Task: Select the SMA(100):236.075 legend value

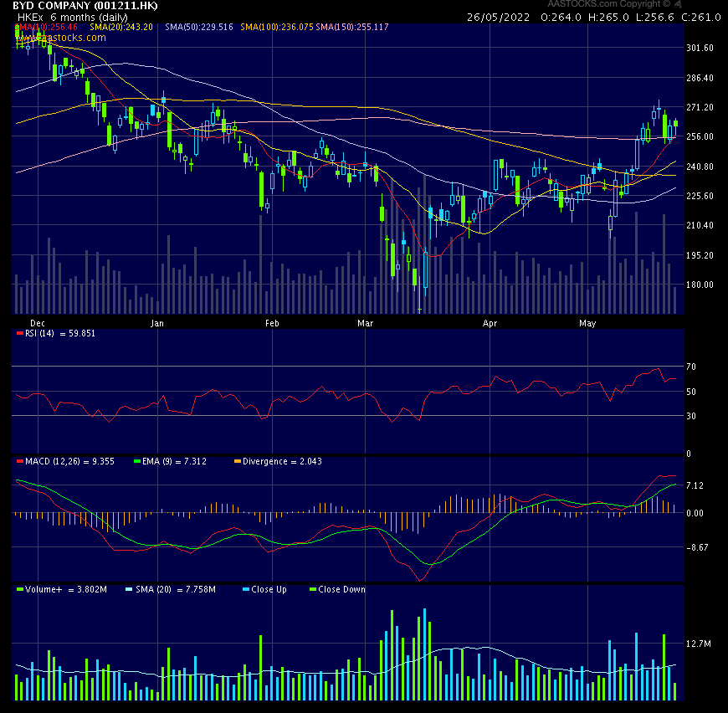Action: [277, 27]
